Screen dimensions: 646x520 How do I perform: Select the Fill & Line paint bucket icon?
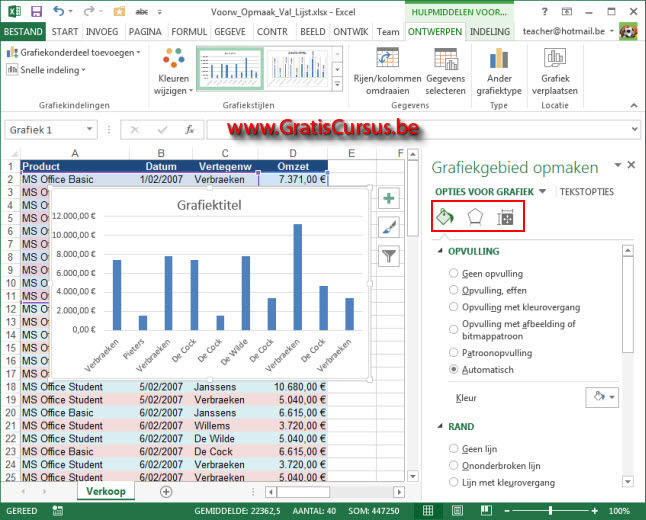coord(445,216)
